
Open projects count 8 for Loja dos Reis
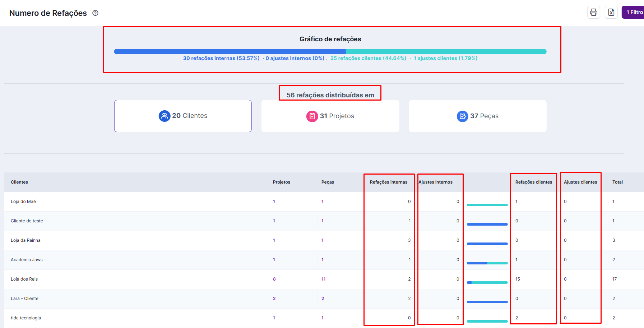pos(274,279)
